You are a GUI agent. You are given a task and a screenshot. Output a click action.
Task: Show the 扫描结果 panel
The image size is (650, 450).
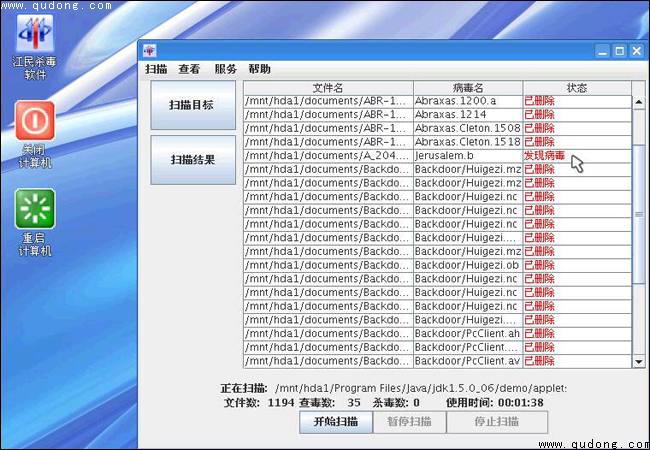[x=192, y=160]
